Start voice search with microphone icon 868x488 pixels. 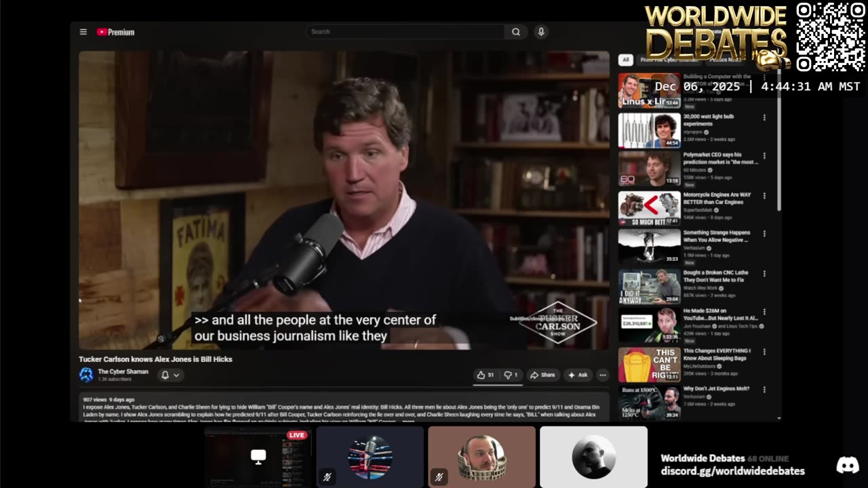(x=540, y=32)
